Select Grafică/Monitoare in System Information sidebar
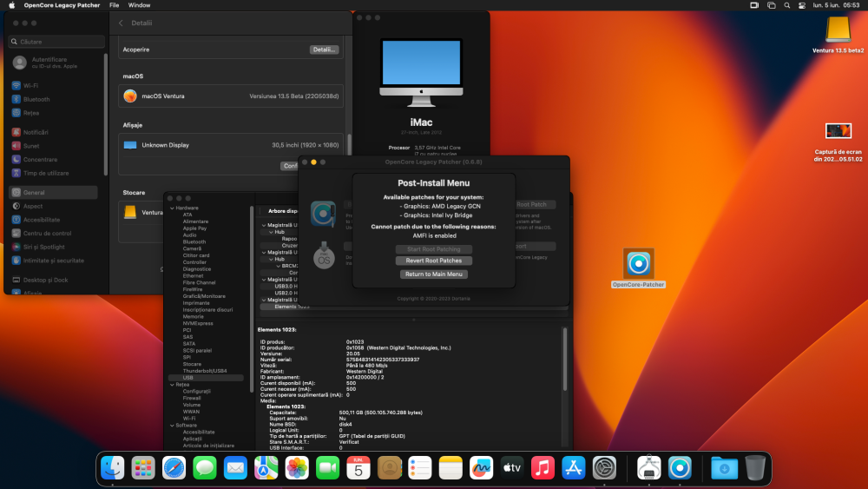868x489 pixels. tap(206, 296)
